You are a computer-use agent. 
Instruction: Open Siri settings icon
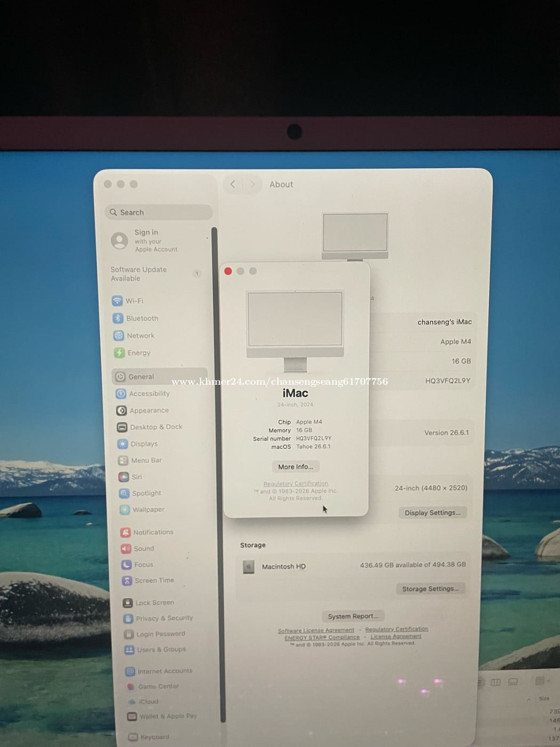[x=124, y=477]
